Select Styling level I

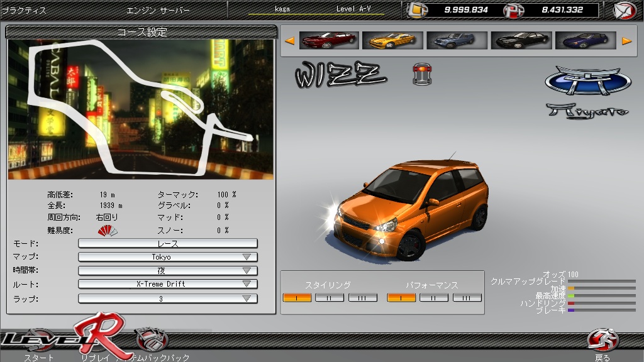click(297, 297)
